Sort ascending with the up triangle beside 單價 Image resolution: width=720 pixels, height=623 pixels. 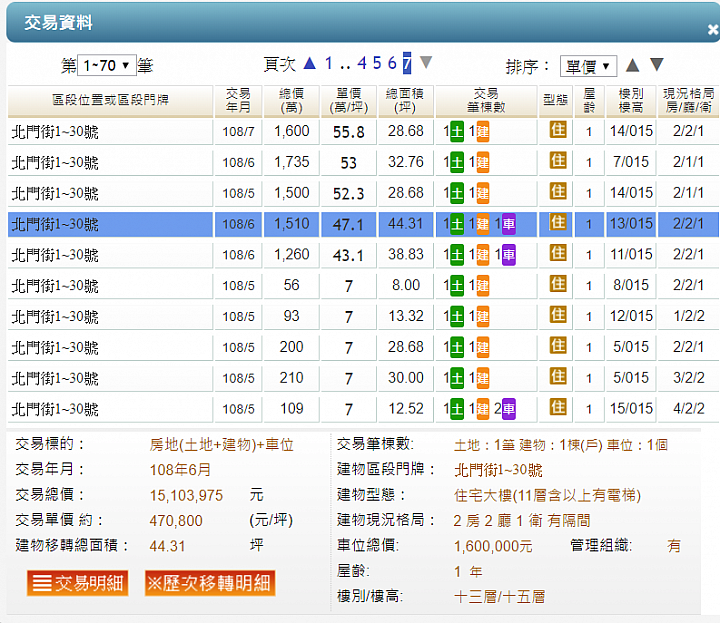coord(632,65)
